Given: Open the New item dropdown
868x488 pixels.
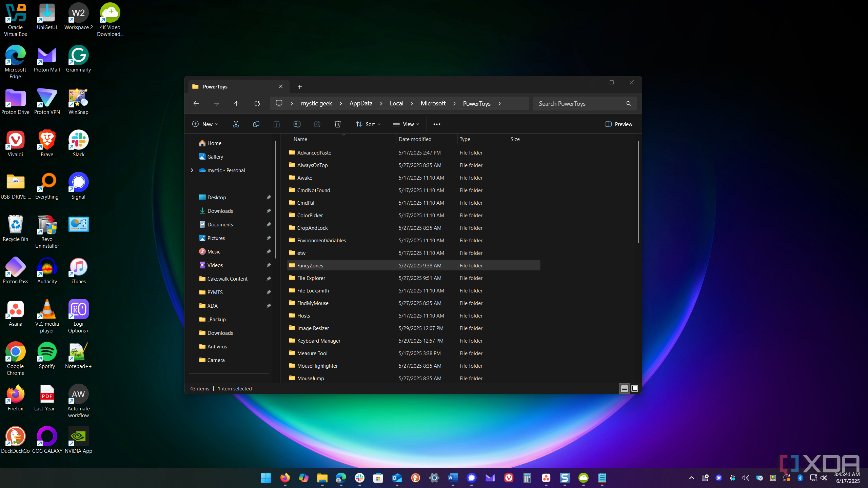Looking at the screenshot, I should (x=205, y=124).
